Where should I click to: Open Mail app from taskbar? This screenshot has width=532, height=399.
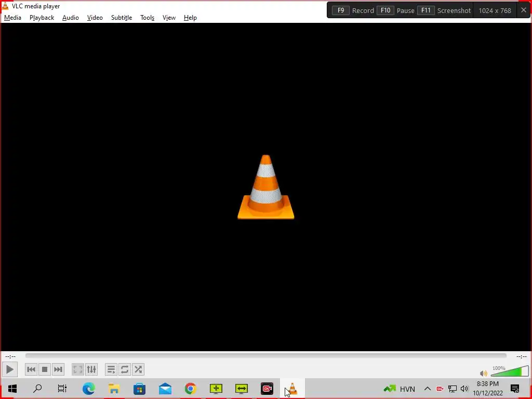coord(165,389)
